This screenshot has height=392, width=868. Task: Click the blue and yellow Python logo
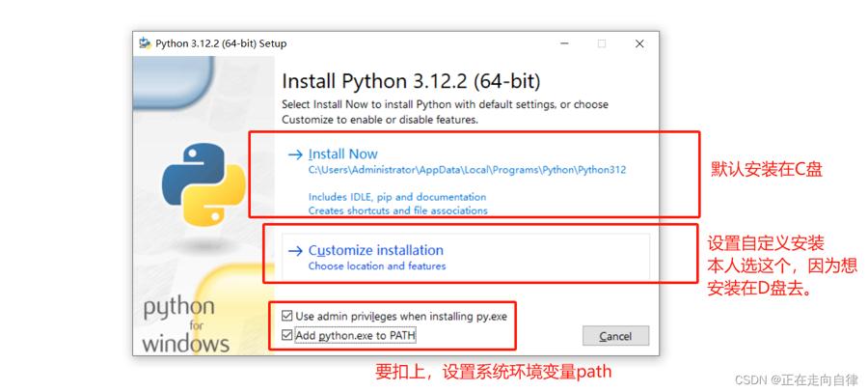pos(203,184)
